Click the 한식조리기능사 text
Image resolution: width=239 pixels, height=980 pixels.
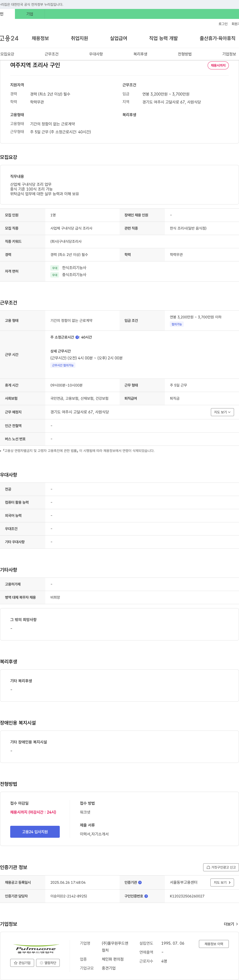(x=74, y=268)
